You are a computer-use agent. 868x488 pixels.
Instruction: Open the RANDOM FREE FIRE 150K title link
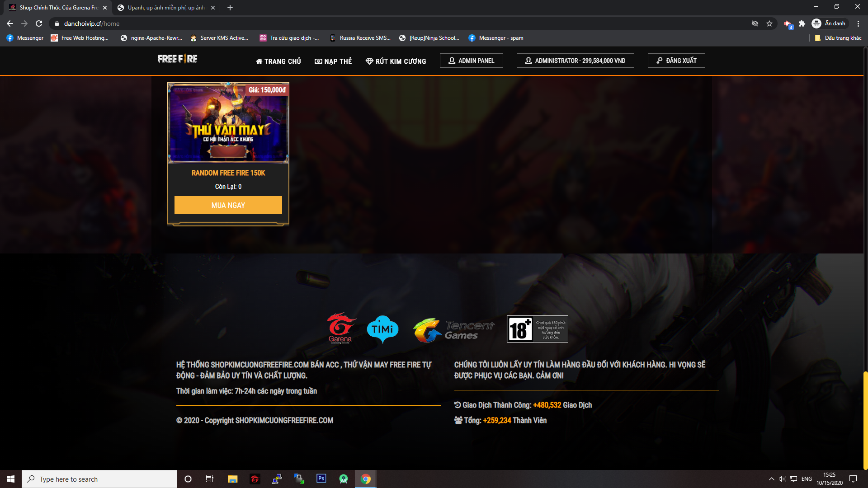coord(228,173)
